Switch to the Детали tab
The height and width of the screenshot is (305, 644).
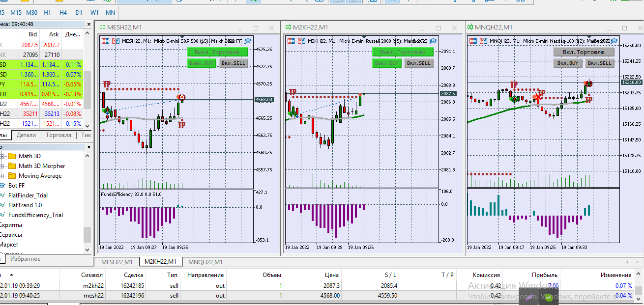(26, 135)
